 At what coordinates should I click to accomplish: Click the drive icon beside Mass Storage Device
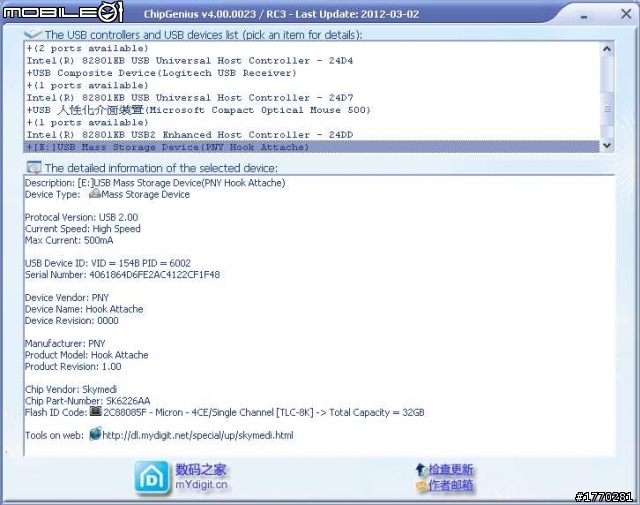tap(95, 194)
